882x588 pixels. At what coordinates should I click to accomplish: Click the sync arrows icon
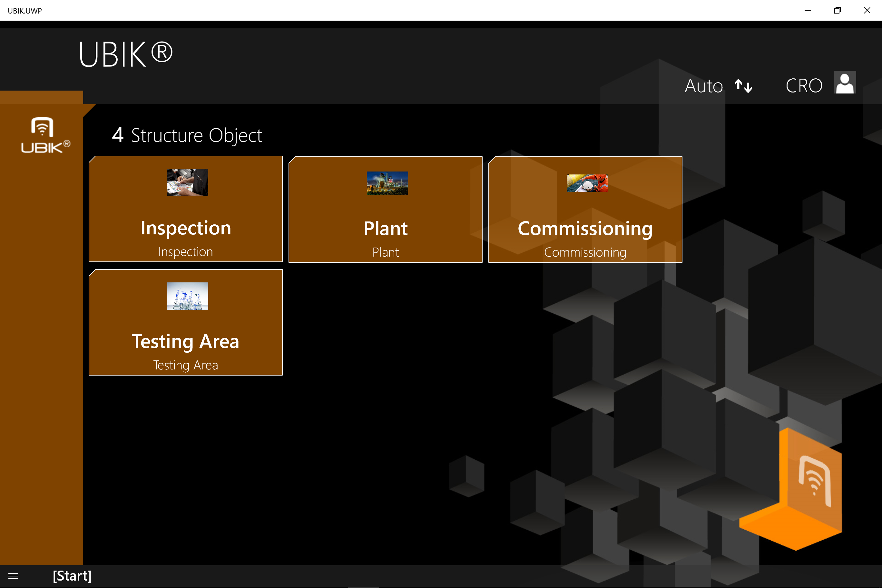point(743,86)
